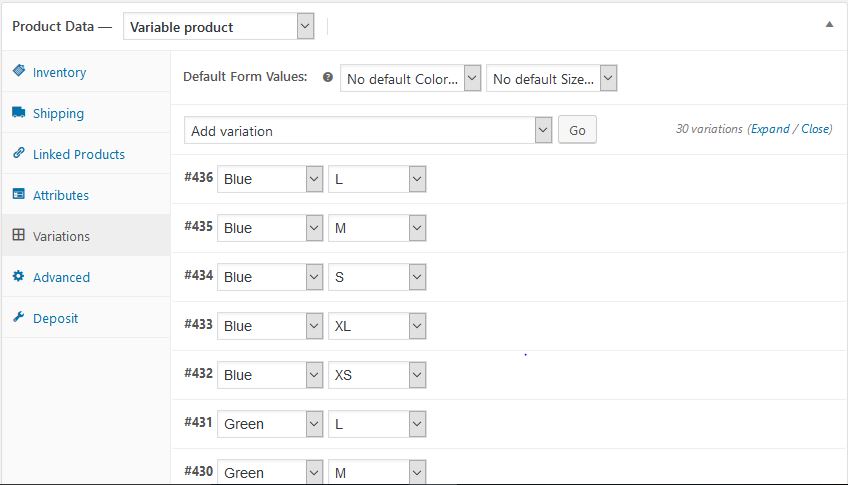Click the Attributes panel icon
Screen dimensions: 848x485
pyautogui.click(x=19, y=195)
